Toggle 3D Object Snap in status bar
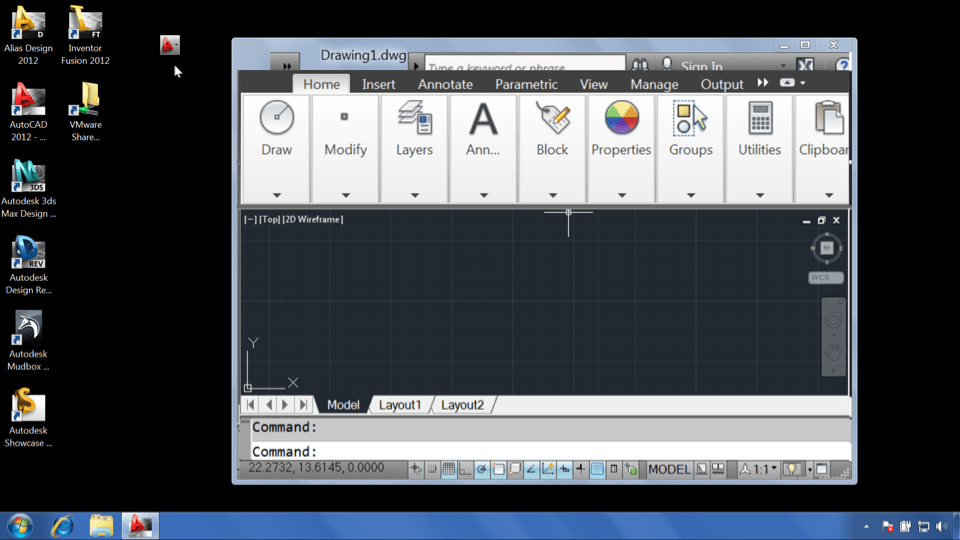The image size is (960, 540). [x=515, y=470]
